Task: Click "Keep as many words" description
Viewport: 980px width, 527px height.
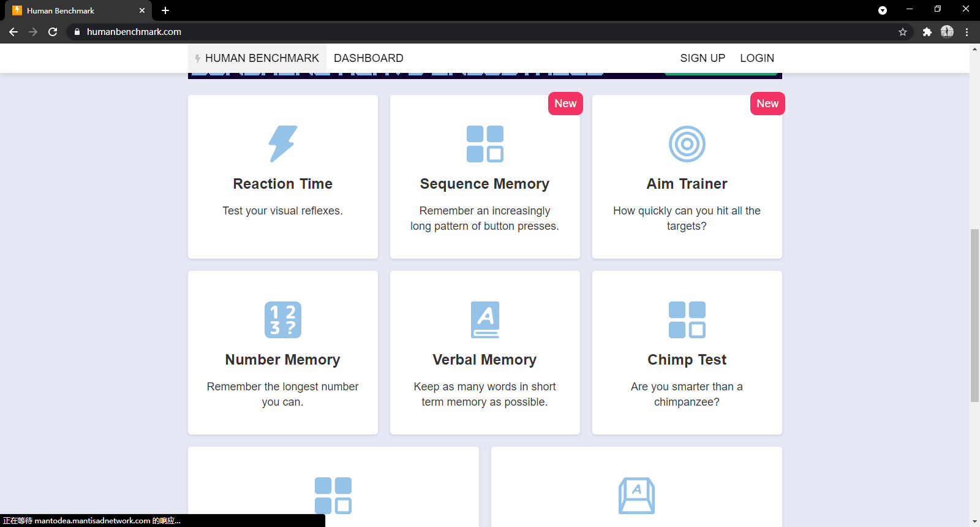Action: pyautogui.click(x=485, y=394)
